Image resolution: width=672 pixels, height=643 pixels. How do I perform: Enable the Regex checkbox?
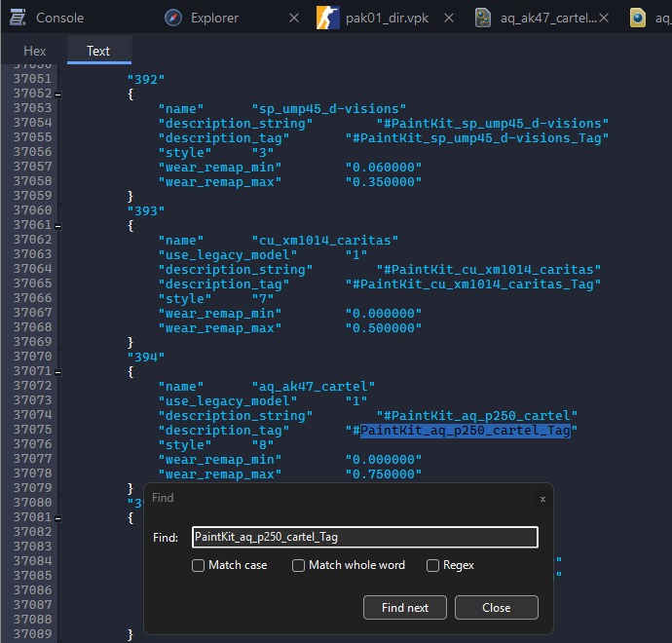pyautogui.click(x=432, y=565)
